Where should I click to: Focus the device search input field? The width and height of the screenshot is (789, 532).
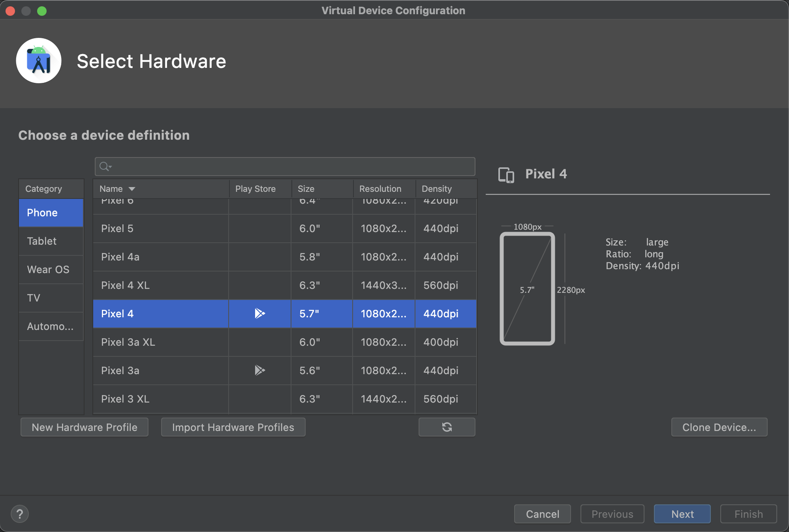(x=292, y=167)
